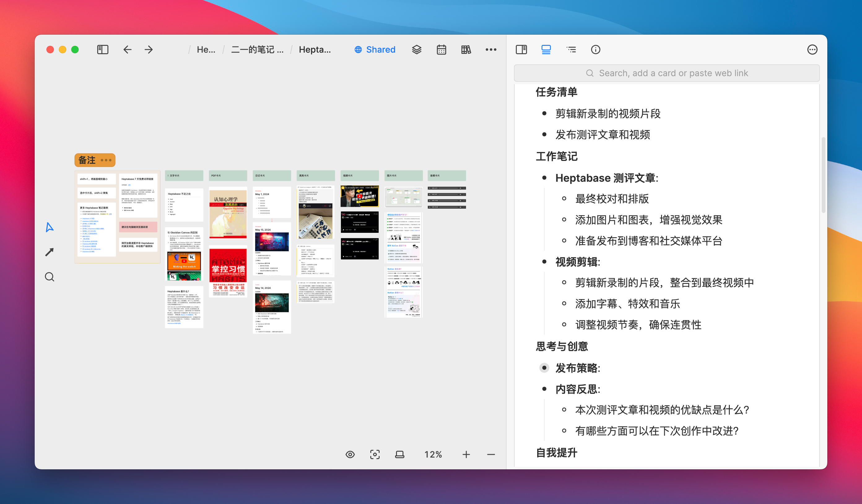Toggle the eye visibility icon
The height and width of the screenshot is (504, 862).
[350, 454]
